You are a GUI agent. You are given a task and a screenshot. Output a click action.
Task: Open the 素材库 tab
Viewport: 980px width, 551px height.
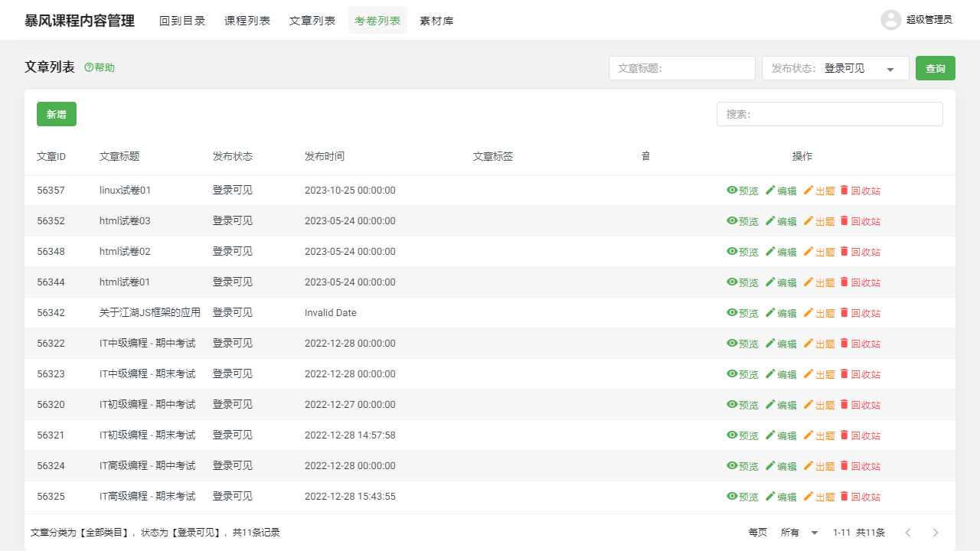point(436,20)
